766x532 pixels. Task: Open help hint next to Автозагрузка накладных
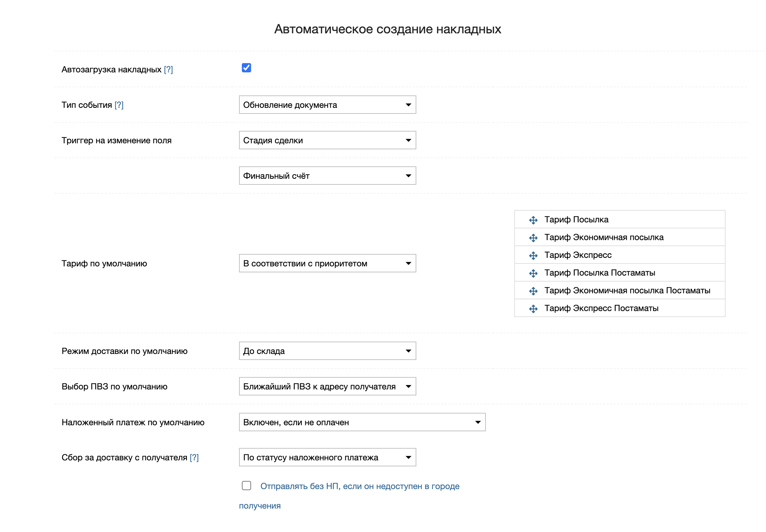click(x=168, y=70)
